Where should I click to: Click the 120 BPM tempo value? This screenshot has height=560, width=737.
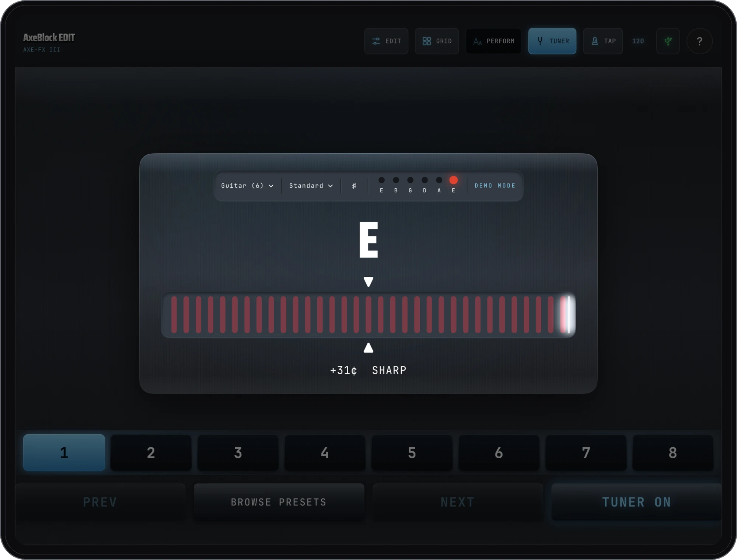638,41
